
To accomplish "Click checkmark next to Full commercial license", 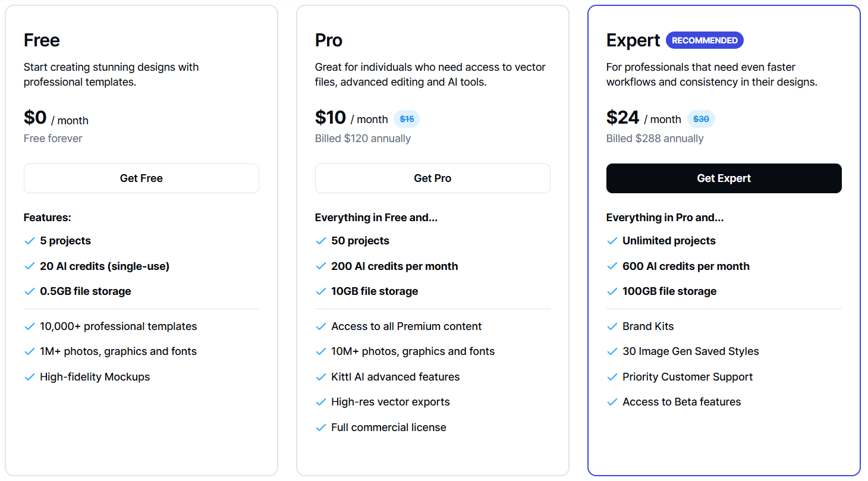I will pyautogui.click(x=320, y=427).
